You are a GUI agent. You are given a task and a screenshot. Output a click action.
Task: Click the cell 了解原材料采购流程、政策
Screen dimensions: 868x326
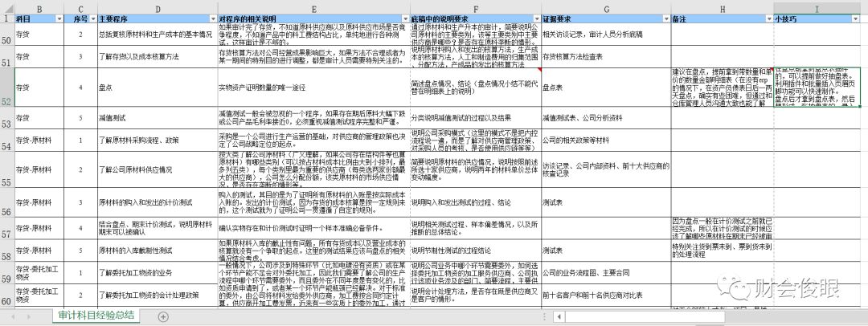[x=158, y=141]
